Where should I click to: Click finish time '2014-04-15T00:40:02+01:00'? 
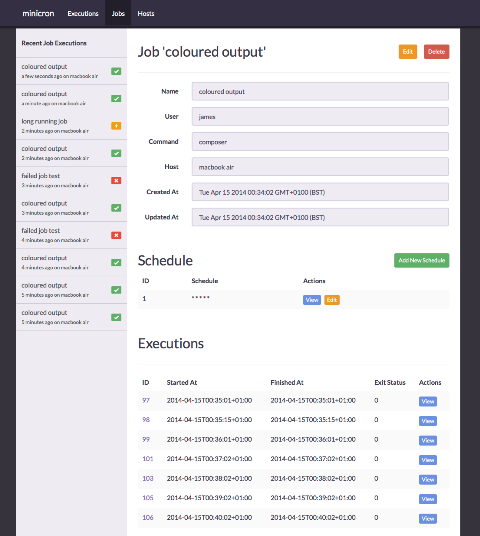click(x=313, y=518)
